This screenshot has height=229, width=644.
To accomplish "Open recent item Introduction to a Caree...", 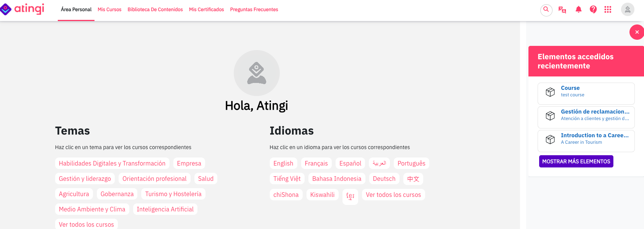I will point(595,135).
